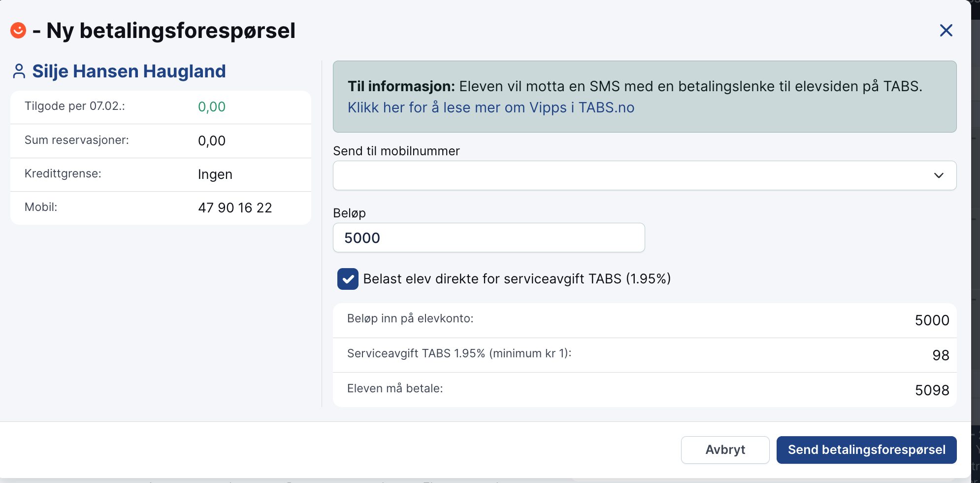This screenshot has width=980, height=483.
Task: Click the chevron arrow in mobilnummer field
Action: (x=939, y=175)
